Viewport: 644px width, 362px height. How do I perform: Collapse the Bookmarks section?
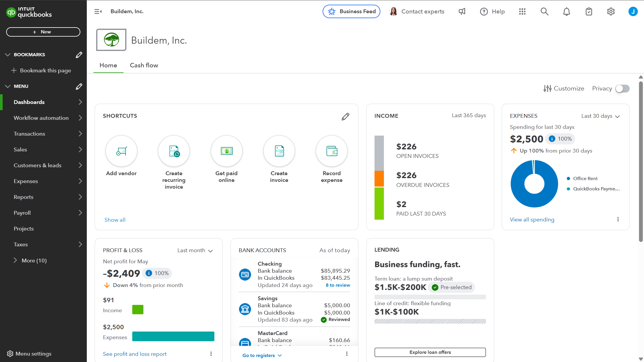(x=8, y=54)
